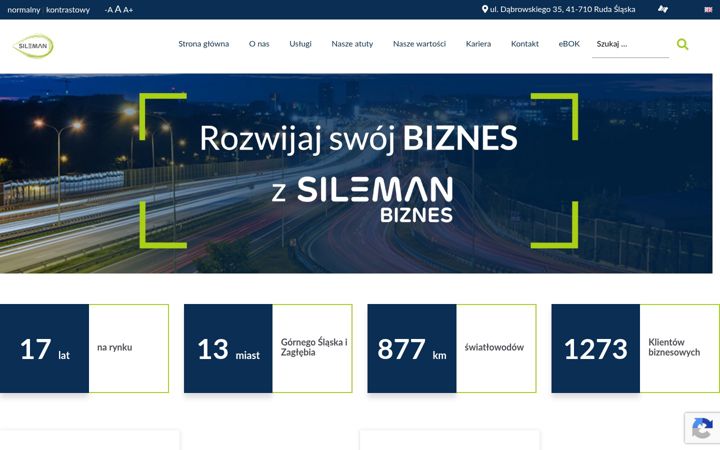
Task: Click the location pin icon
Action: pos(484,9)
